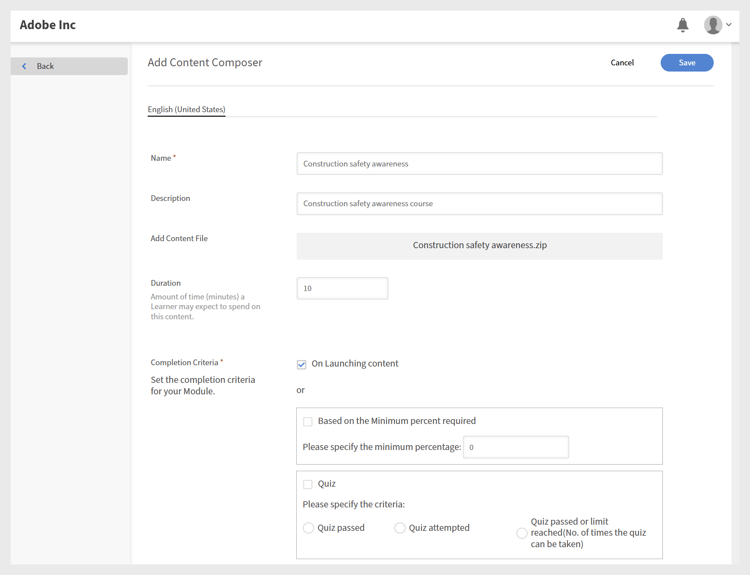Viewport: 750px width, 575px height.
Task: Click the Add Content File label
Action: click(179, 238)
